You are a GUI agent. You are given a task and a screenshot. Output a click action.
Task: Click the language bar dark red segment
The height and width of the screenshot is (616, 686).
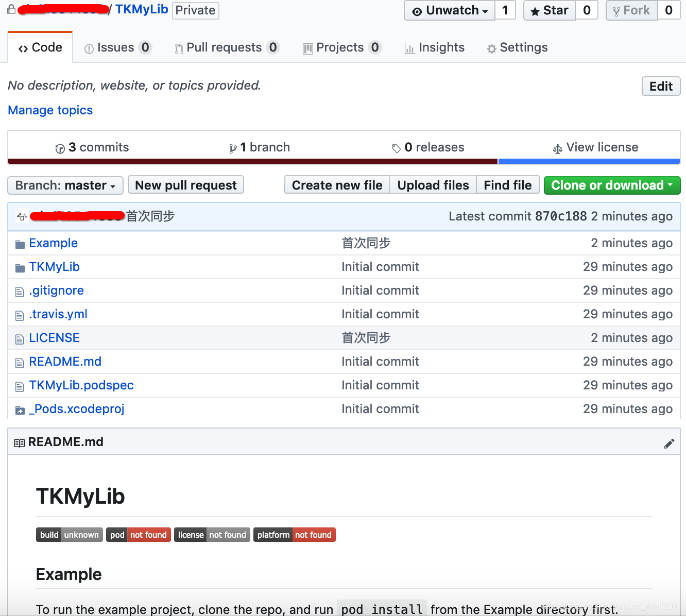[x=253, y=161]
